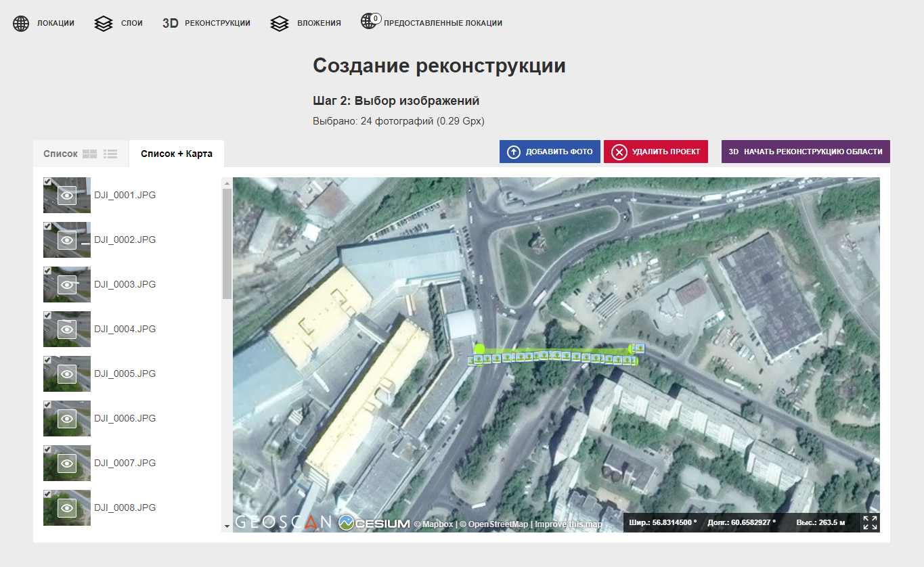Switch to the Список + Карта tab
This screenshot has height=567, width=924.
pos(177,154)
